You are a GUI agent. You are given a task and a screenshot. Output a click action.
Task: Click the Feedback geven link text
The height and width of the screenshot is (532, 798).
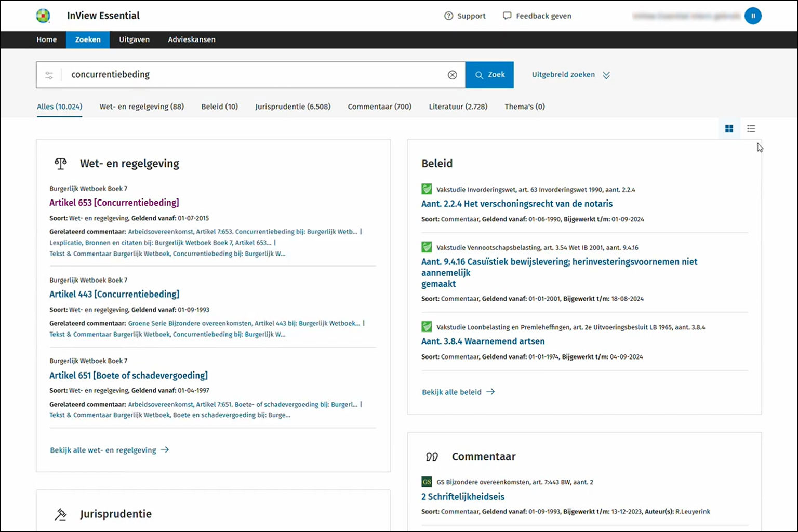[x=543, y=16]
